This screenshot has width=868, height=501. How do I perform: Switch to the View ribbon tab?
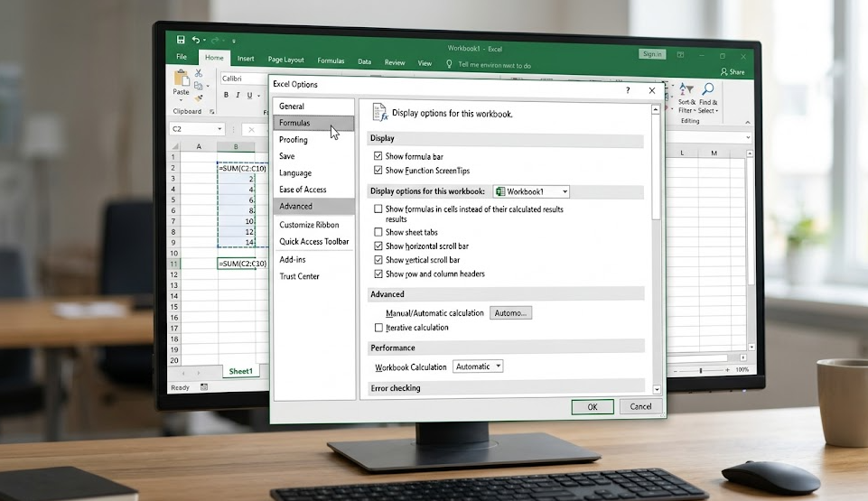(x=425, y=63)
